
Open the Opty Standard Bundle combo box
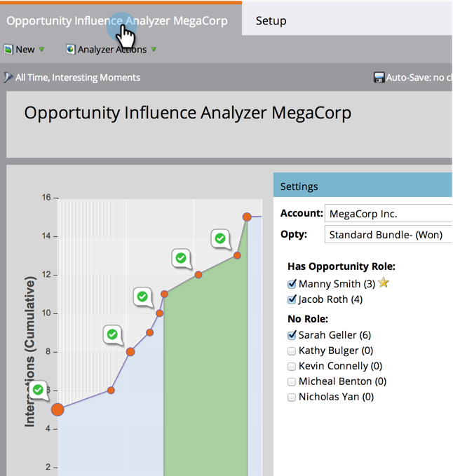[x=388, y=235]
